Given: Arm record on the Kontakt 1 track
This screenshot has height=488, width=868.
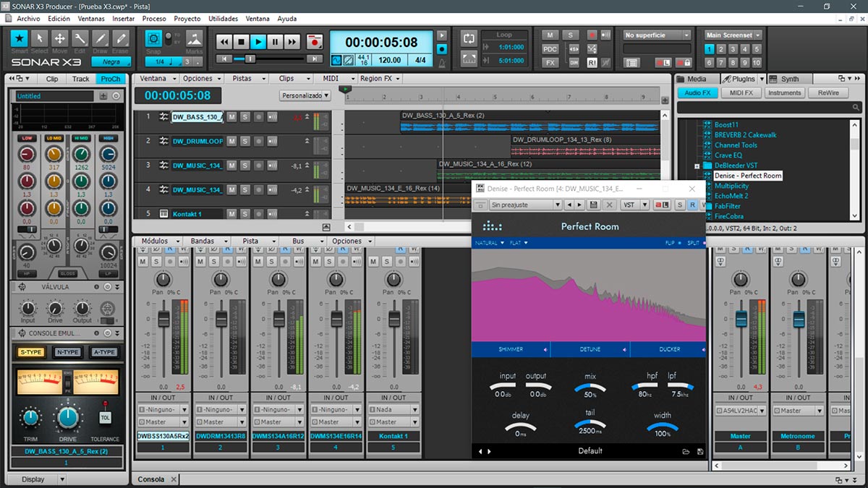Looking at the screenshot, I should pyautogui.click(x=258, y=214).
